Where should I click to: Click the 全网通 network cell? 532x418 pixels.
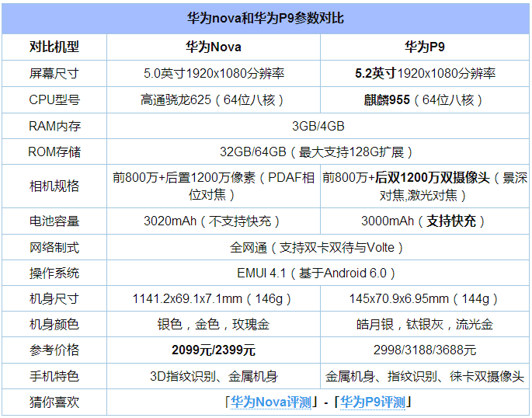pos(318,248)
